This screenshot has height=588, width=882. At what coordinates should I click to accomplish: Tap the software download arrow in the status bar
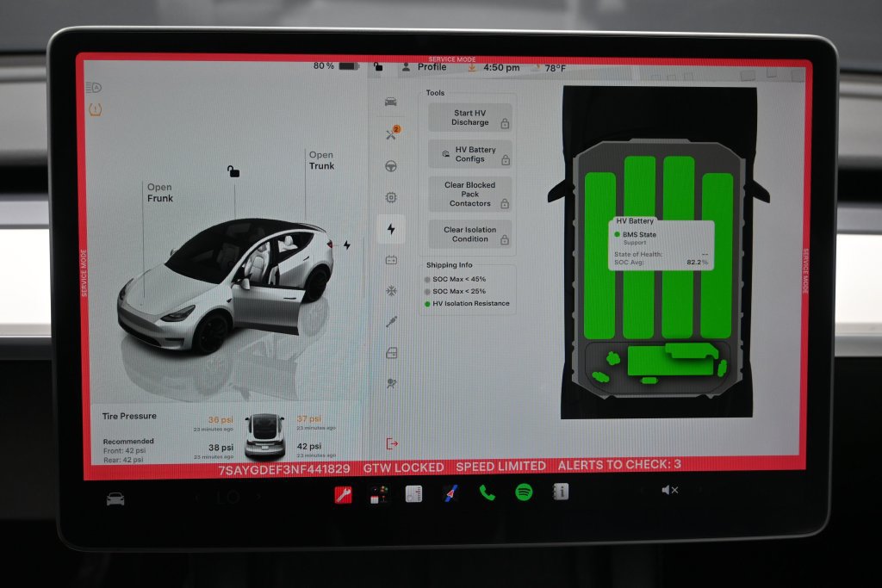pos(472,67)
